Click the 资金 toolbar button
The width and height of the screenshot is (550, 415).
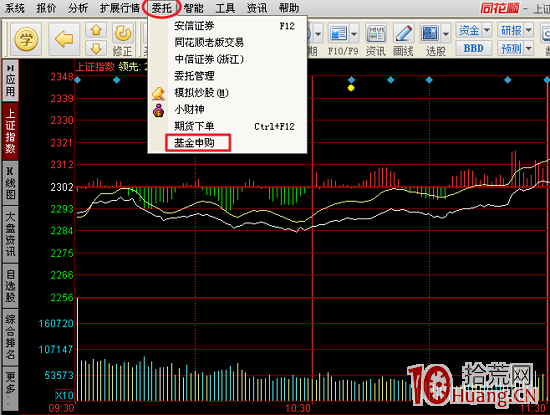pyautogui.click(x=469, y=30)
